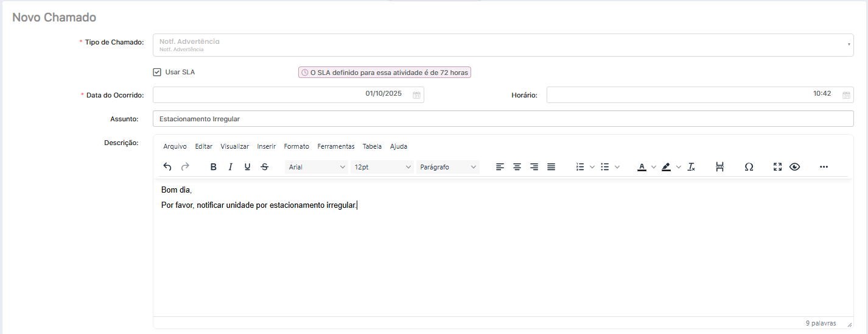The height and width of the screenshot is (334, 868).
Task: Toggle fullscreen editor mode
Action: [x=777, y=166]
